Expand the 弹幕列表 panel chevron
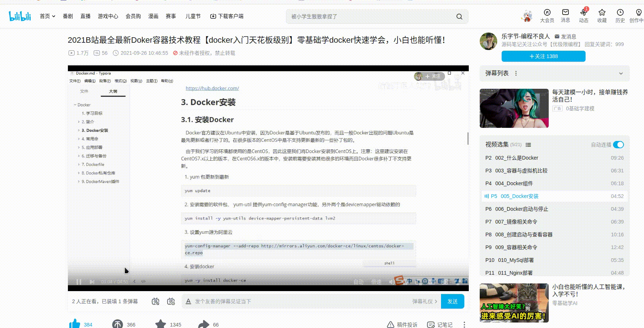Viewport: 644px width, 328px height. pos(621,73)
